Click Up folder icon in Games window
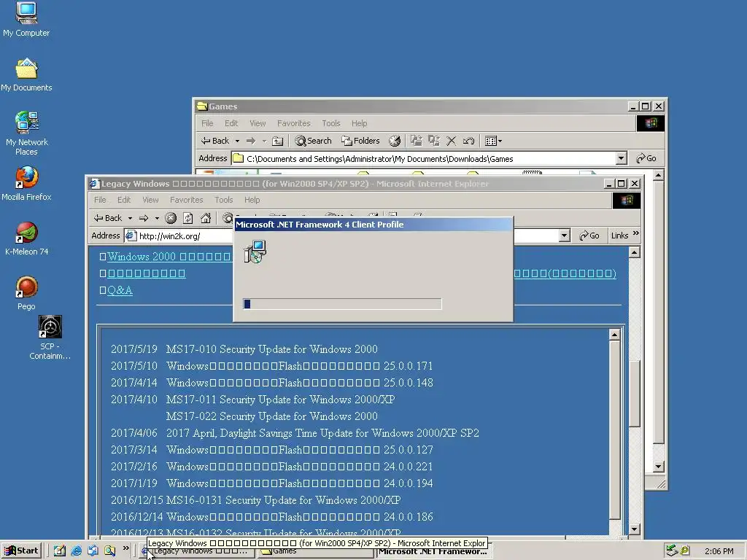This screenshot has width=747, height=560. pos(277,141)
